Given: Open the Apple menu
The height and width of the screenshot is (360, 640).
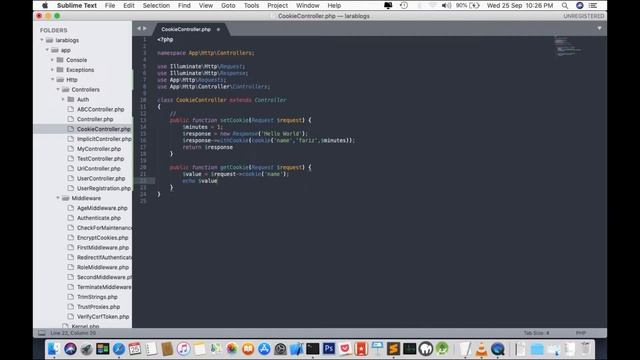Looking at the screenshot, I should click(45, 6).
